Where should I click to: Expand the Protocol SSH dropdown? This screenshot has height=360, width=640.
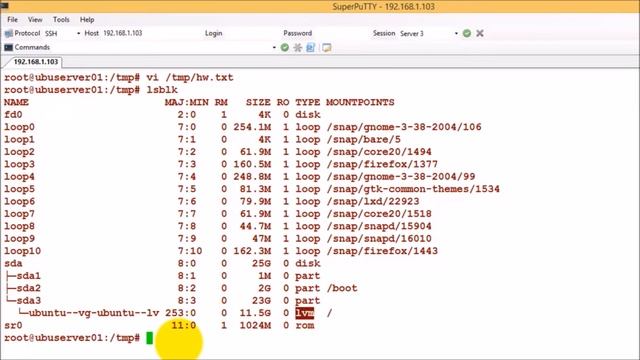click(78, 33)
